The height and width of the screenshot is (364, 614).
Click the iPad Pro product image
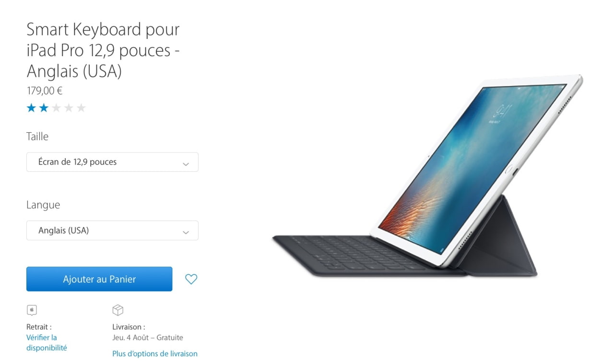428,176
